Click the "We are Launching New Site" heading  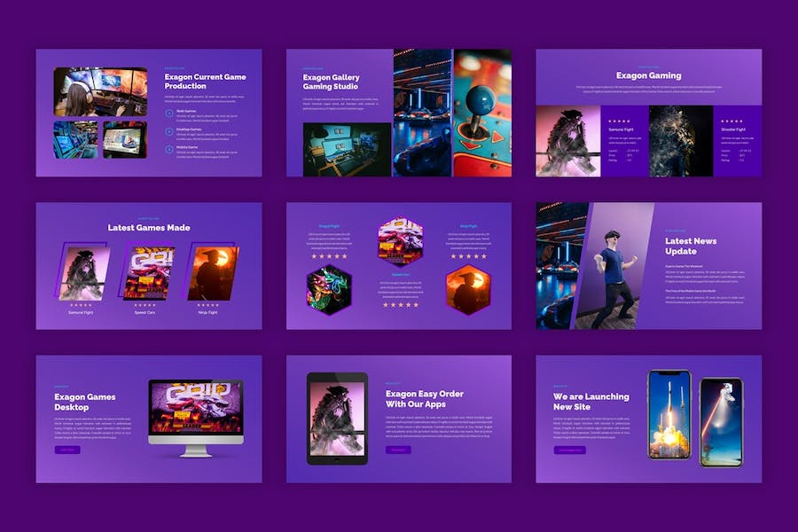[591, 401]
